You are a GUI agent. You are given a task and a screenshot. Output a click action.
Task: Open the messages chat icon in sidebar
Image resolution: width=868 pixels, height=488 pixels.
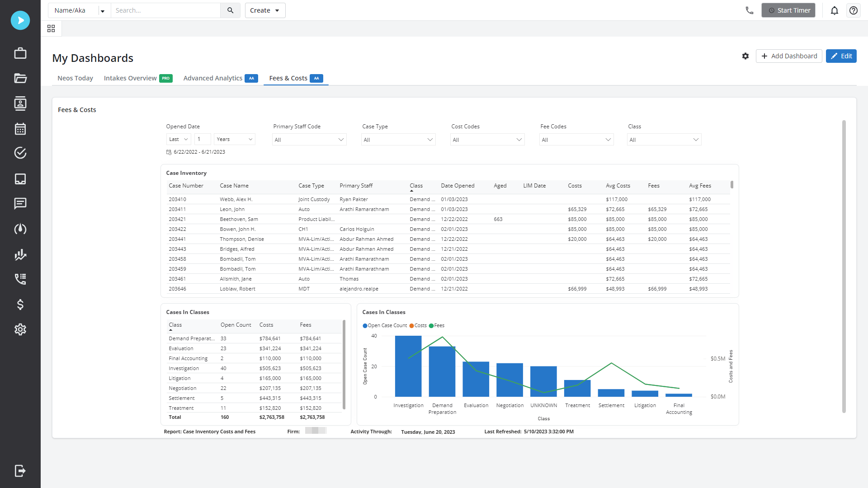tap(20, 203)
